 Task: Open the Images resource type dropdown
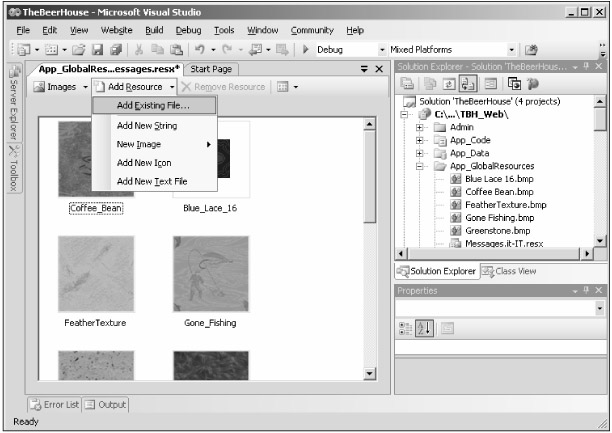click(85, 88)
